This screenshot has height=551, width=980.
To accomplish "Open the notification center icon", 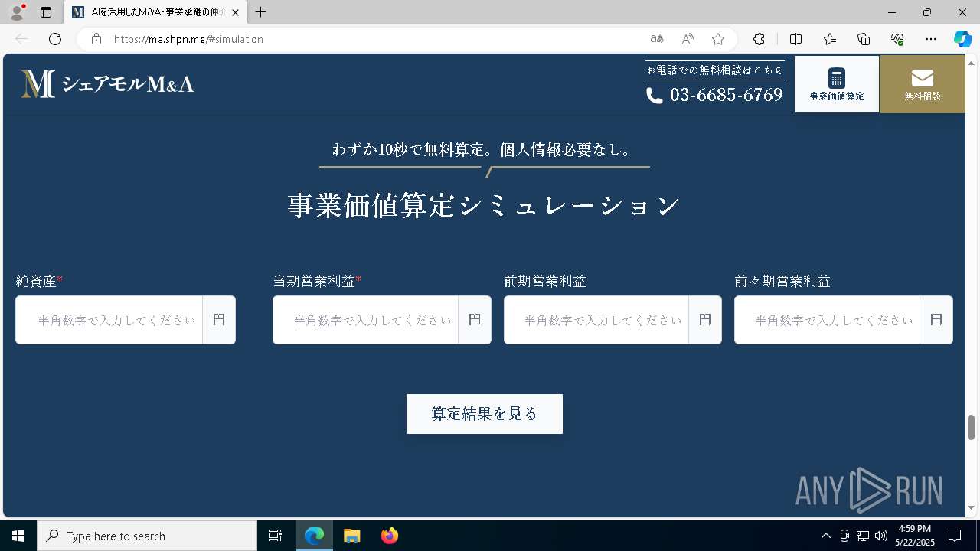I will pos(955,536).
